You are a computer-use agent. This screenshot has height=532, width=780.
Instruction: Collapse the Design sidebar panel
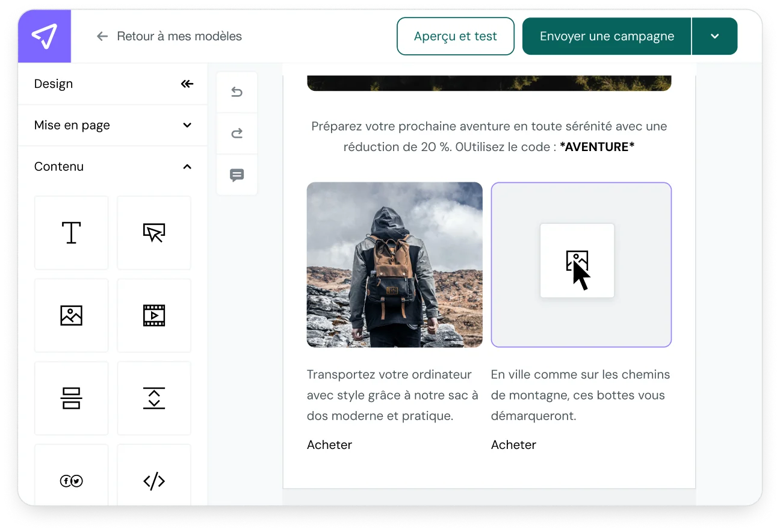[187, 84]
